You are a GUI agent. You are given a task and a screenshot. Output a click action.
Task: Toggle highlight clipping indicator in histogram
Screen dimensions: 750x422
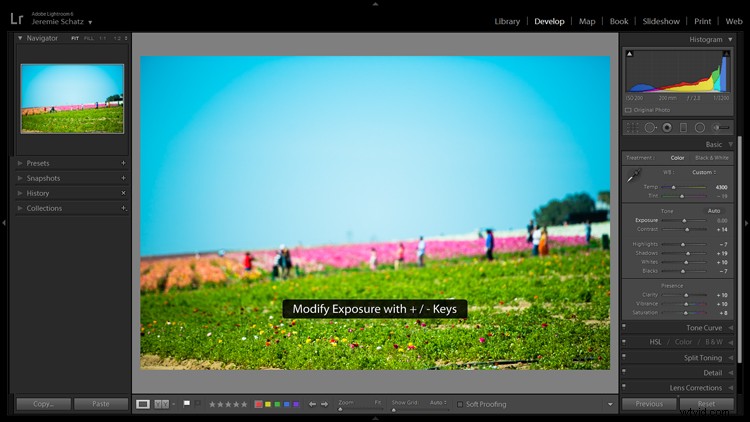pos(726,54)
